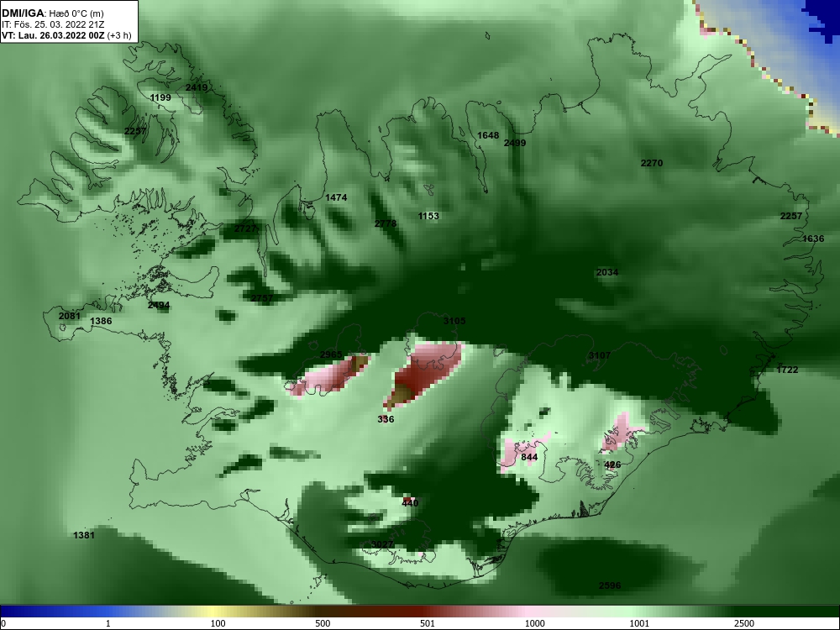
Task: Click the map value 2727
Action: click(x=245, y=228)
